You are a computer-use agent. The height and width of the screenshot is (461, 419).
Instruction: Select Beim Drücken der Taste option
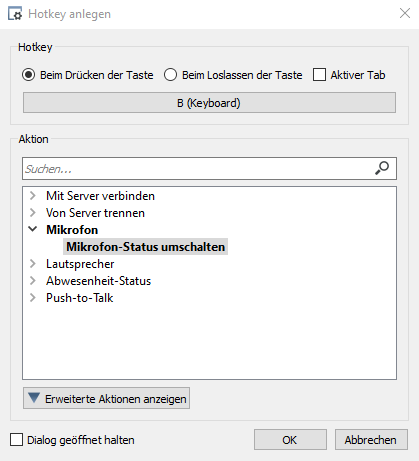28,75
